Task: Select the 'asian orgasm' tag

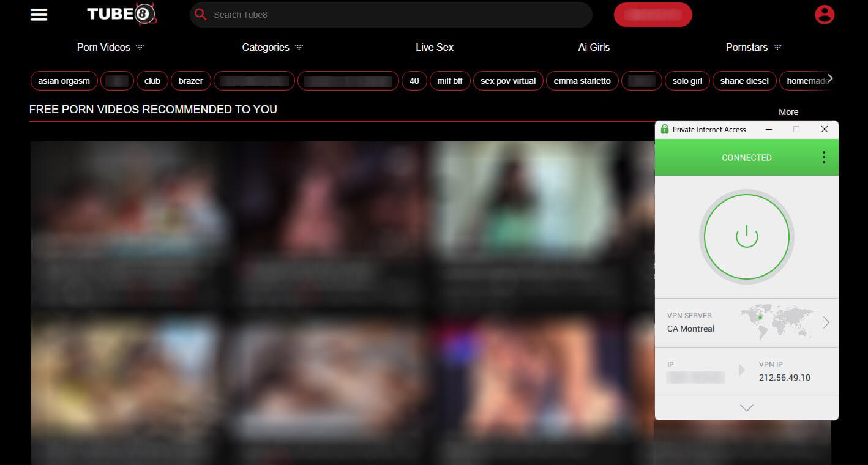Action: [x=64, y=81]
